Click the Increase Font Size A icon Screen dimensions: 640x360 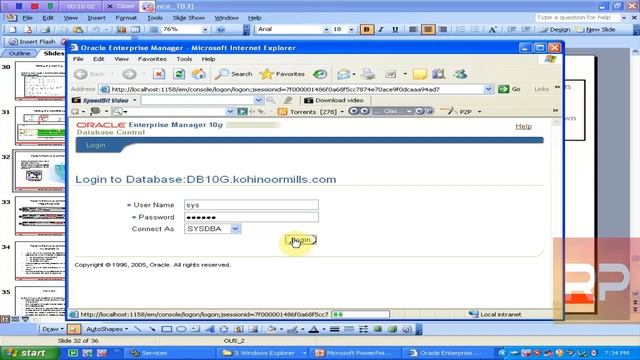click(493, 29)
